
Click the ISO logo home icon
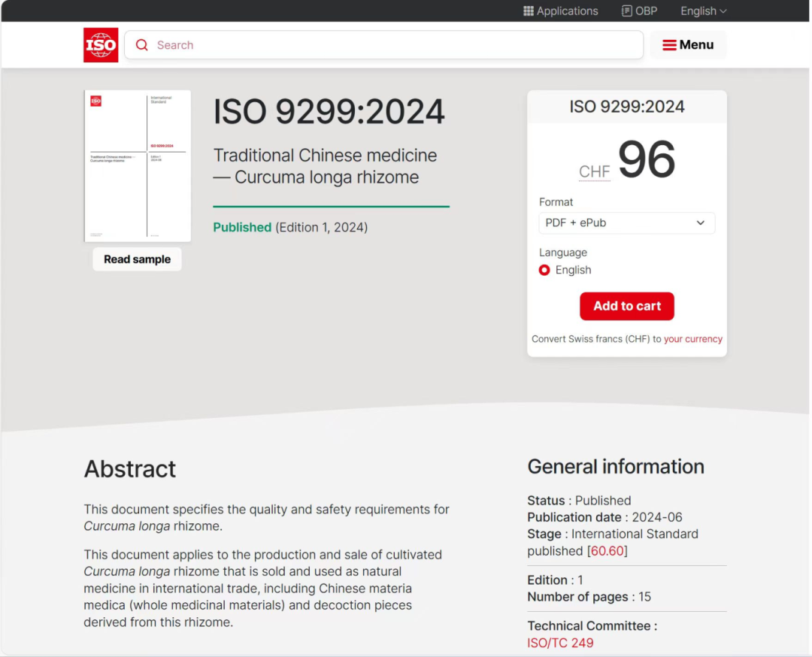point(101,45)
